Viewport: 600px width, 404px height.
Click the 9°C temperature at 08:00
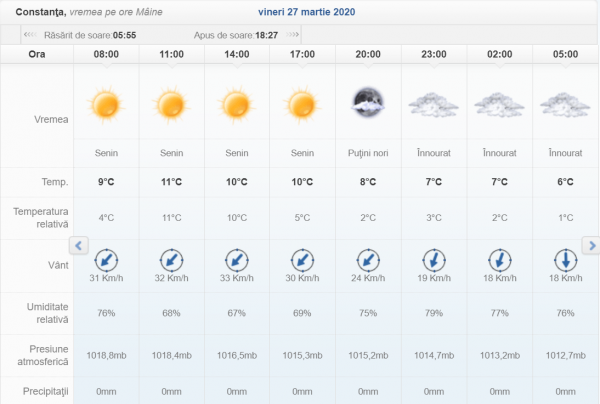coord(106,182)
